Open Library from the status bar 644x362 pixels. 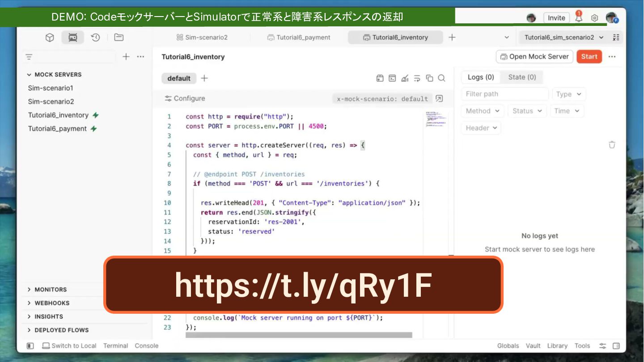pyautogui.click(x=557, y=346)
